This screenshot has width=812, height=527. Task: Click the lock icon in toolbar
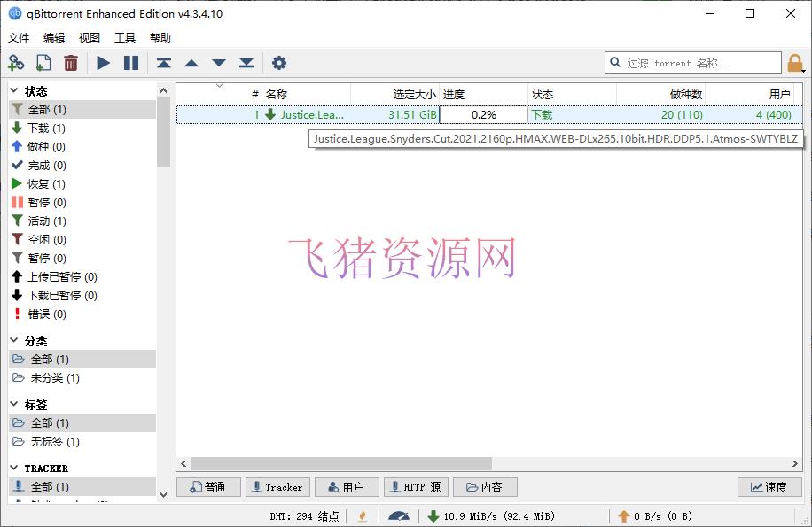coord(795,63)
